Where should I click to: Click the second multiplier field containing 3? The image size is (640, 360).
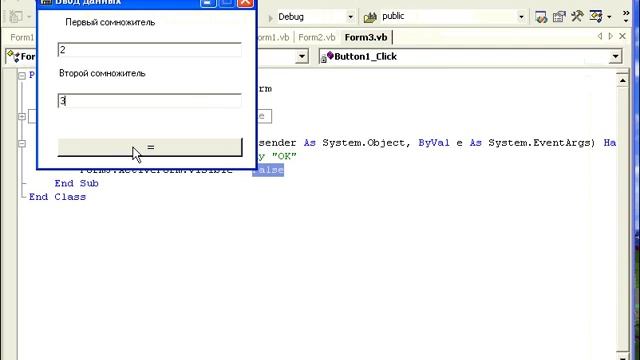pyautogui.click(x=149, y=101)
